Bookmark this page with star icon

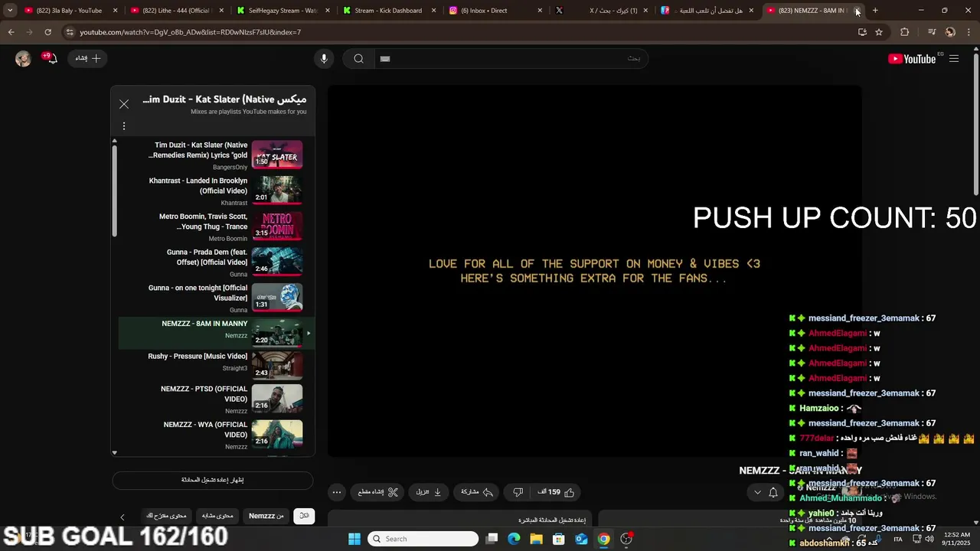[x=879, y=32]
